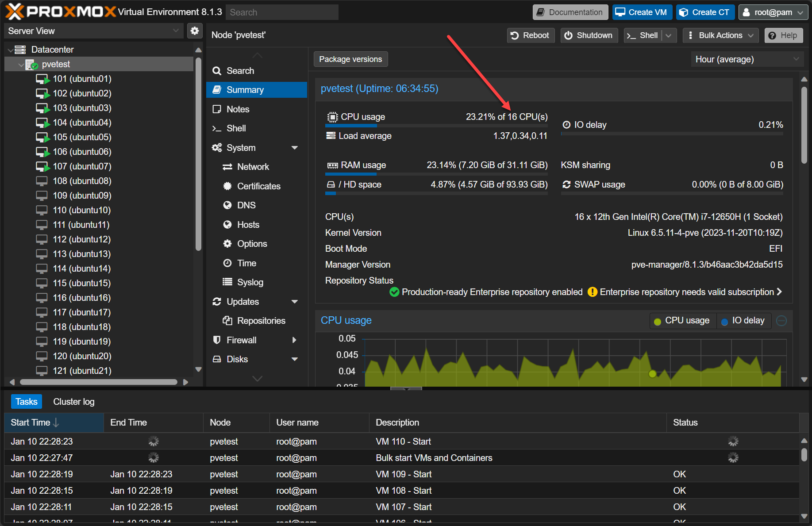Click the Reboot node button
The image size is (812, 526).
(530, 35)
